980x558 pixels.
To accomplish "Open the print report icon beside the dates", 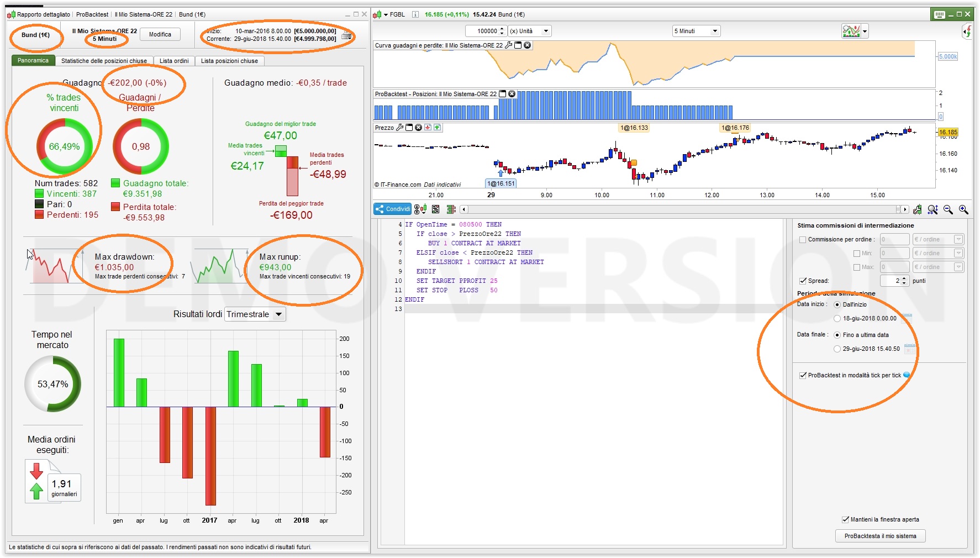I will point(347,36).
